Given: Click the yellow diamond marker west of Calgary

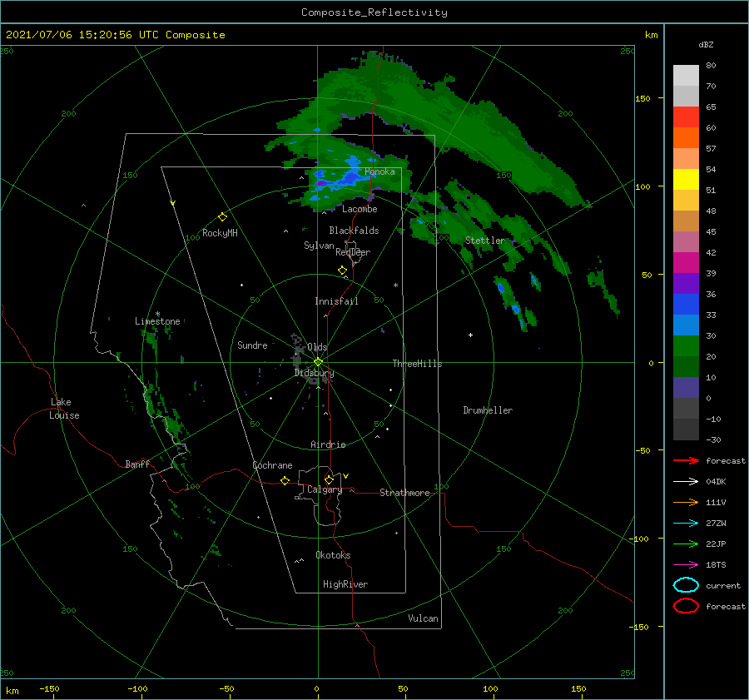Looking at the screenshot, I should point(285,480).
